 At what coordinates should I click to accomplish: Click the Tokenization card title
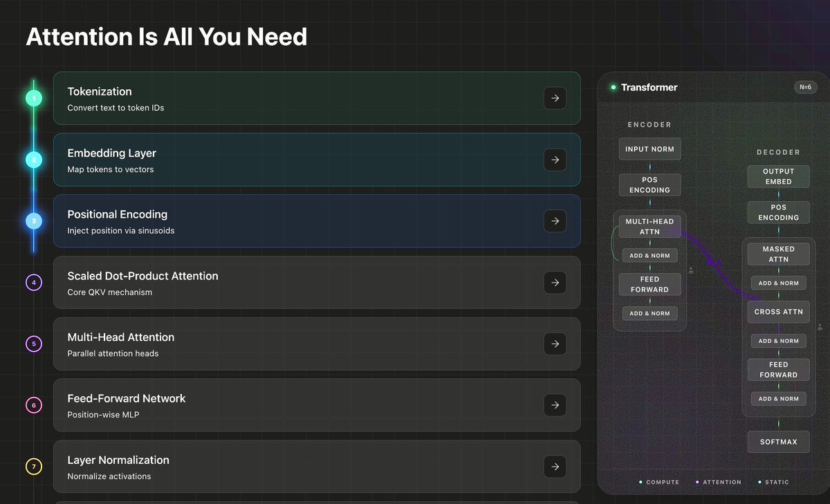coord(100,91)
